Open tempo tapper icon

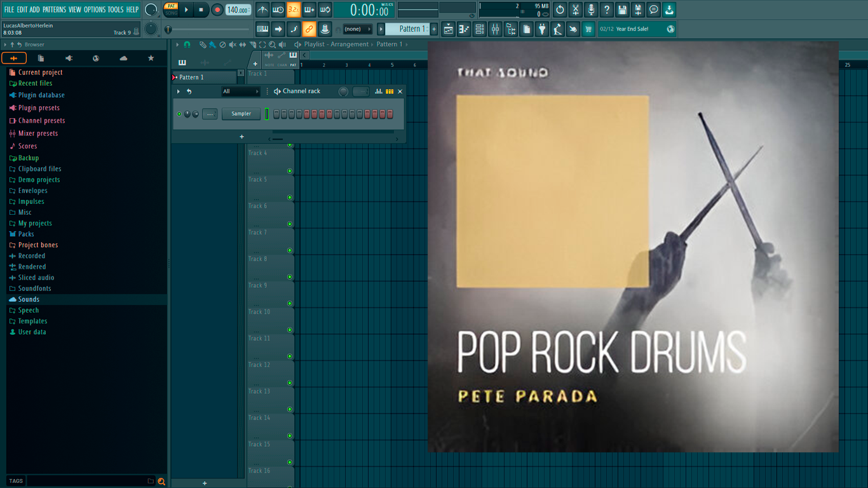click(557, 29)
